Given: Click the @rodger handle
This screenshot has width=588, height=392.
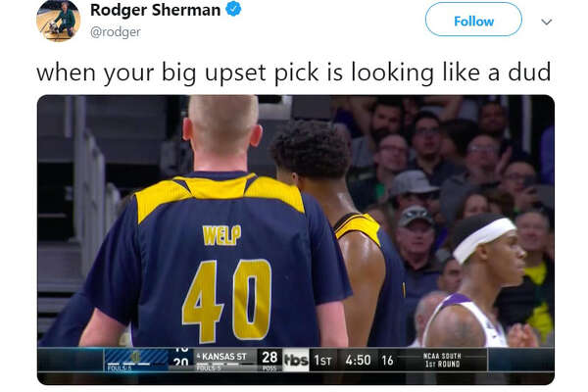Looking at the screenshot, I should click(x=115, y=32).
